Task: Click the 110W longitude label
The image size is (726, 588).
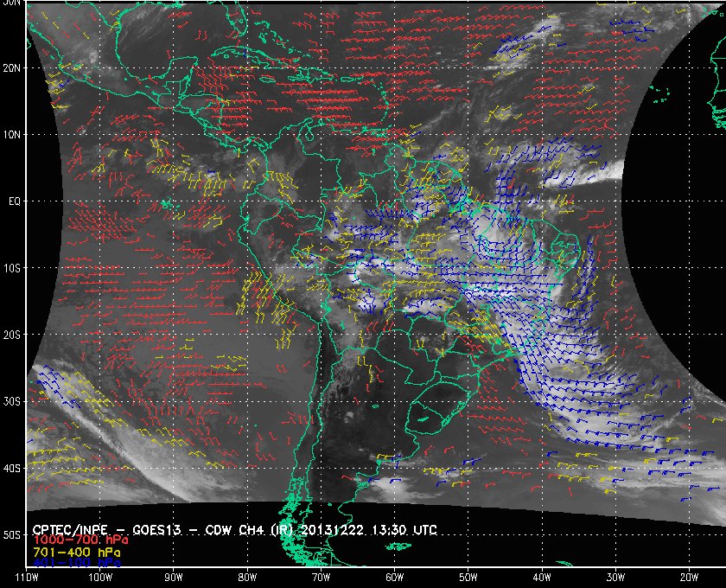Action: point(27,578)
